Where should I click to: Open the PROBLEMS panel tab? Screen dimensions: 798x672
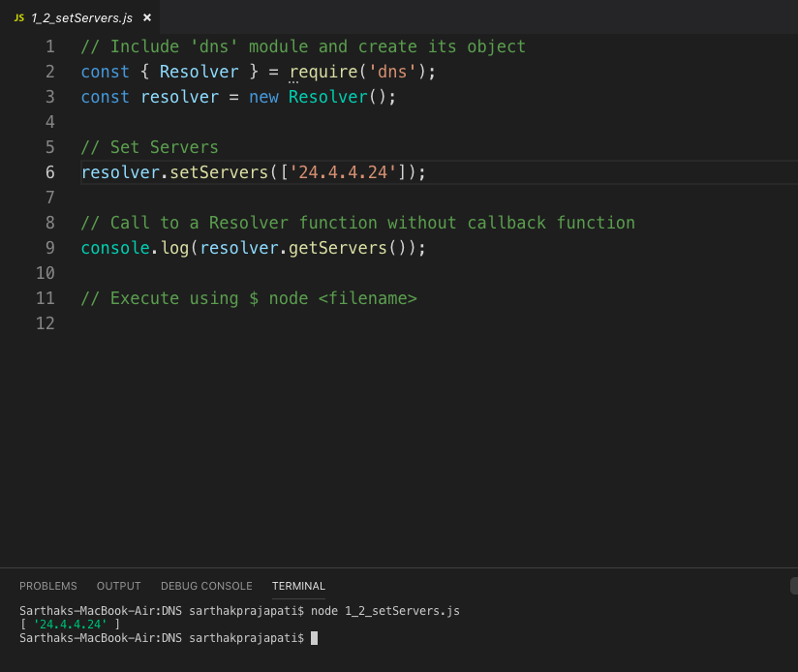point(48,586)
